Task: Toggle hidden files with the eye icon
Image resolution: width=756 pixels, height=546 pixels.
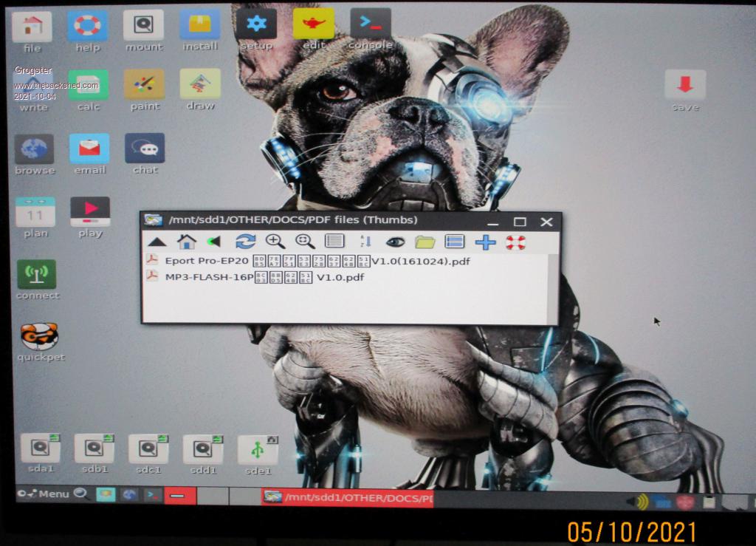Action: point(395,242)
